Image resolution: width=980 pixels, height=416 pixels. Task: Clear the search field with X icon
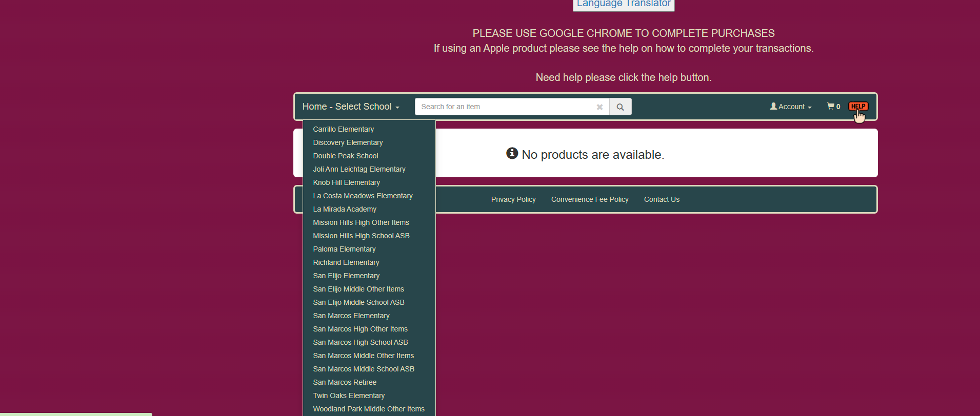(599, 107)
